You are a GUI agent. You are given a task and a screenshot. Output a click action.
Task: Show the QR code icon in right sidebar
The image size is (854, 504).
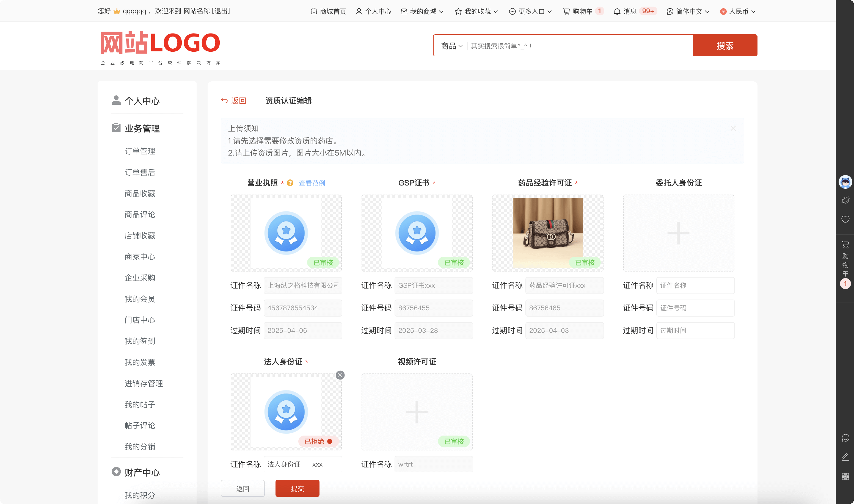coord(845,477)
